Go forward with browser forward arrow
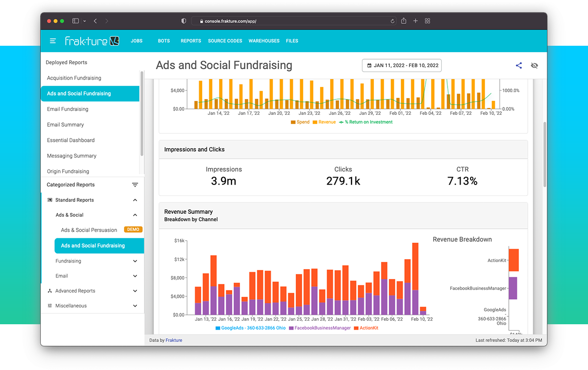Screen dimensions: 588x370 [107, 21]
